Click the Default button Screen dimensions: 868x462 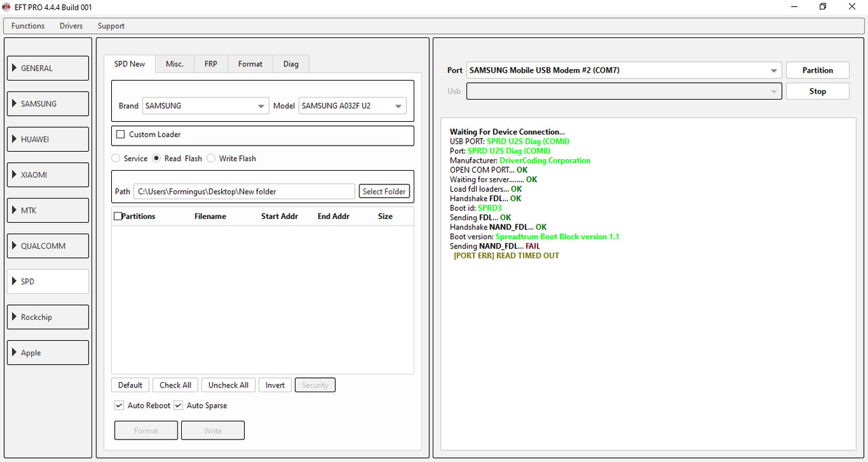coord(130,385)
